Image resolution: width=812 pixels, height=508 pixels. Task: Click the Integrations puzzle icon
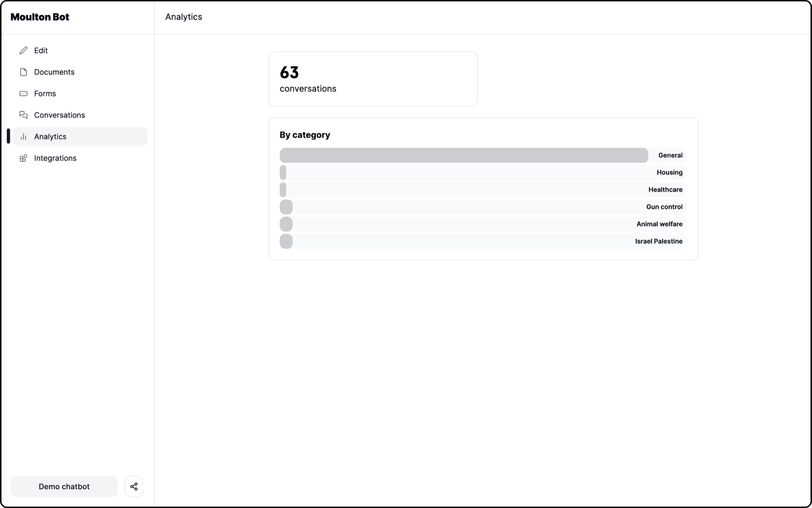click(x=24, y=158)
